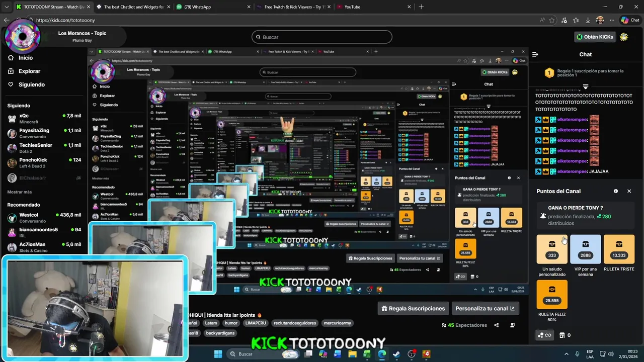
Task: Open Steam from the taskbar
Action: click(396, 354)
